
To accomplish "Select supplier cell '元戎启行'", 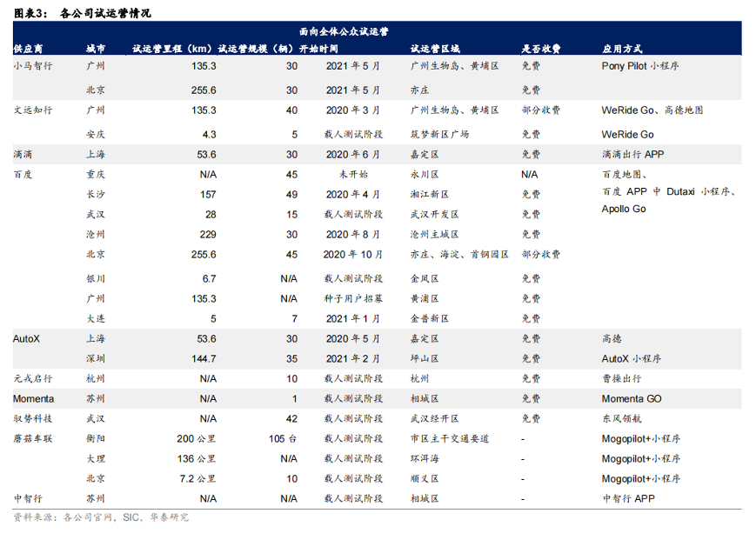I will (33, 379).
